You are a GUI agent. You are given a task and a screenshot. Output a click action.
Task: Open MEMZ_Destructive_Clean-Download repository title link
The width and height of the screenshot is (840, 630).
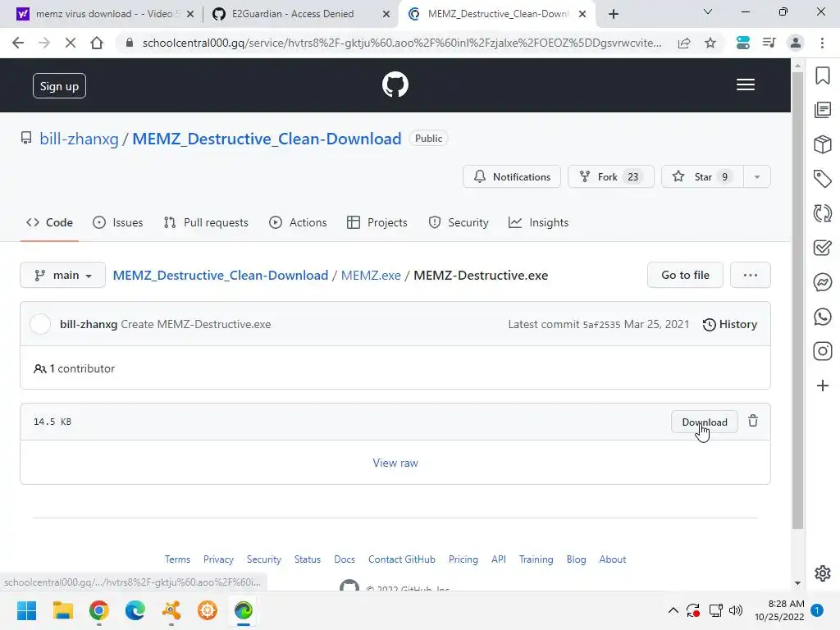(x=267, y=139)
